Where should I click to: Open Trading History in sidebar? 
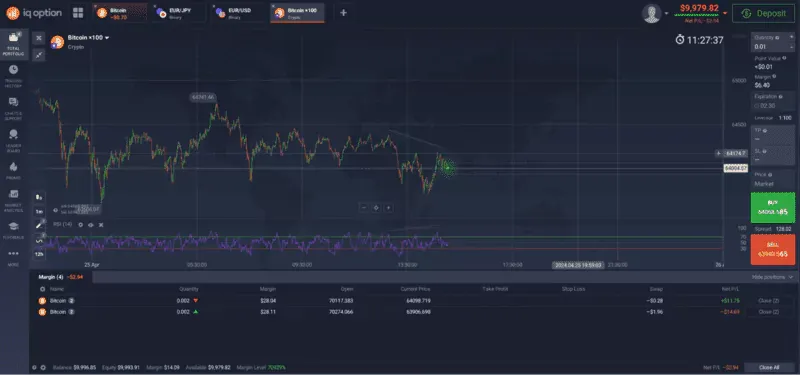(x=13, y=76)
